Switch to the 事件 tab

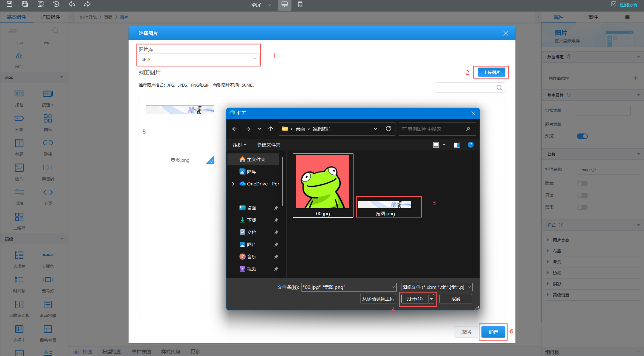coord(593,17)
